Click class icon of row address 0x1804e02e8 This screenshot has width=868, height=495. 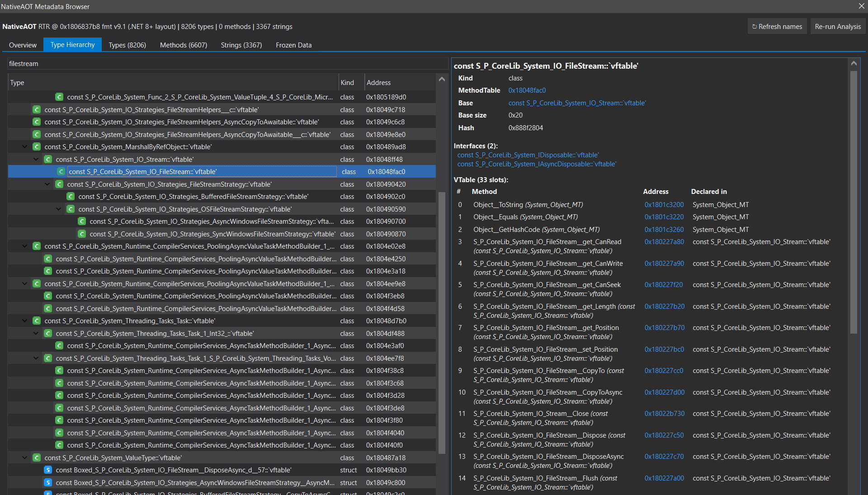pyautogui.click(x=37, y=246)
